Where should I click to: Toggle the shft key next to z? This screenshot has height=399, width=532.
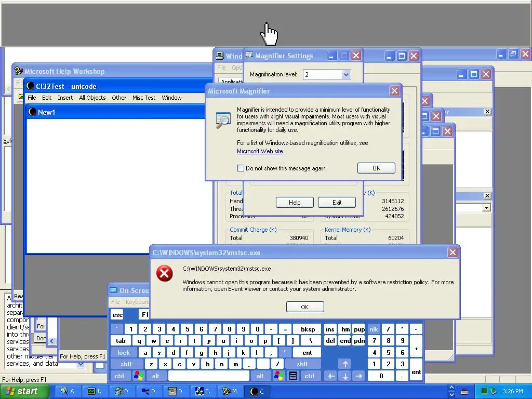(126, 364)
